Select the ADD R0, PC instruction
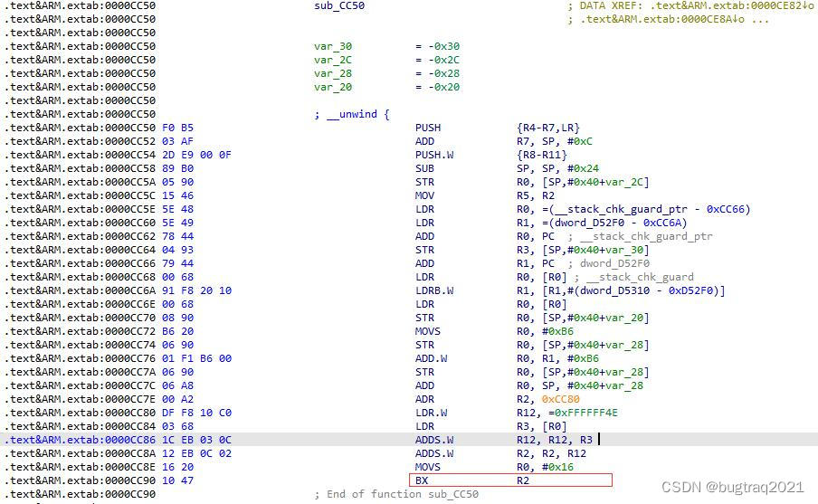Screen dimensions: 818x504 click(x=485, y=236)
